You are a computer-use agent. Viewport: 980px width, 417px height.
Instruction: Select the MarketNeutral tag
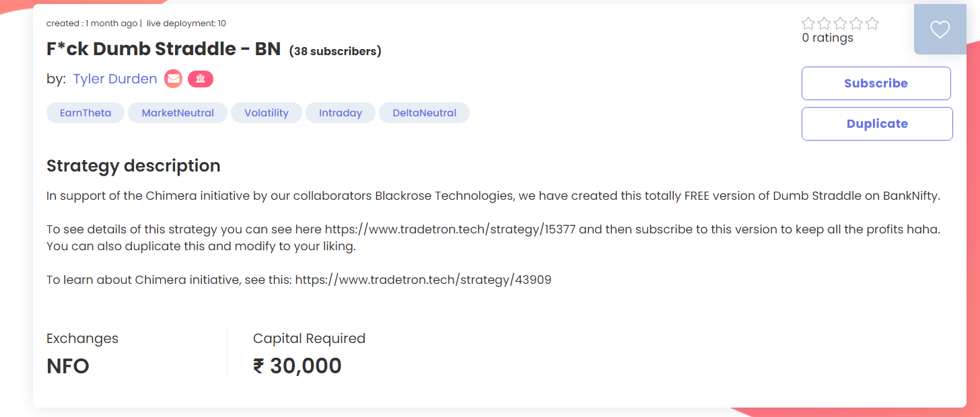click(178, 113)
